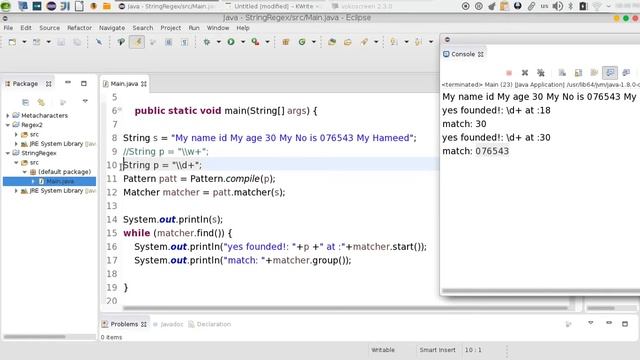This screenshot has height=360, width=640.
Task: Run the program with green Run icon
Action: 231,42
